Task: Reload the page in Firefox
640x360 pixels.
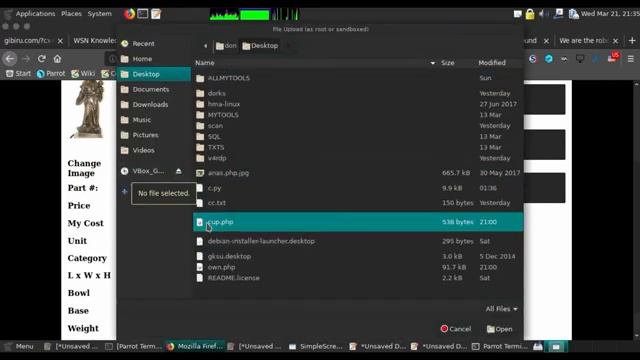Action: point(42,59)
